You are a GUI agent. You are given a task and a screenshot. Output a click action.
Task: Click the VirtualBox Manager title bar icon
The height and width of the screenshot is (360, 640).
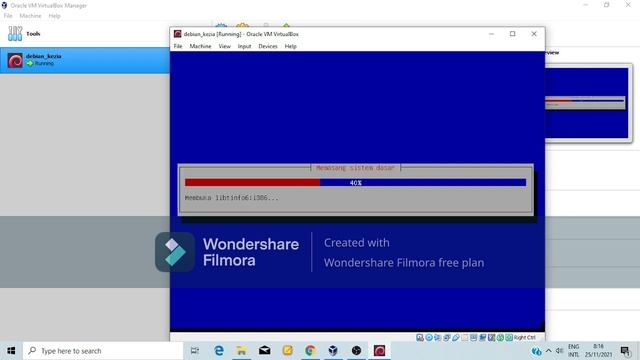(4, 5)
